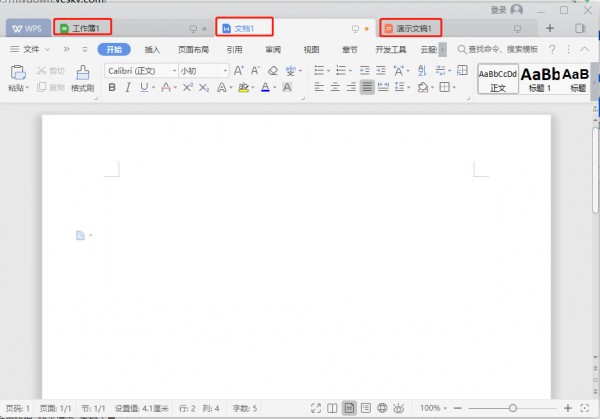This screenshot has width=600, height=419.
Task: Enter full screen view from status bar
Action: (x=315, y=408)
